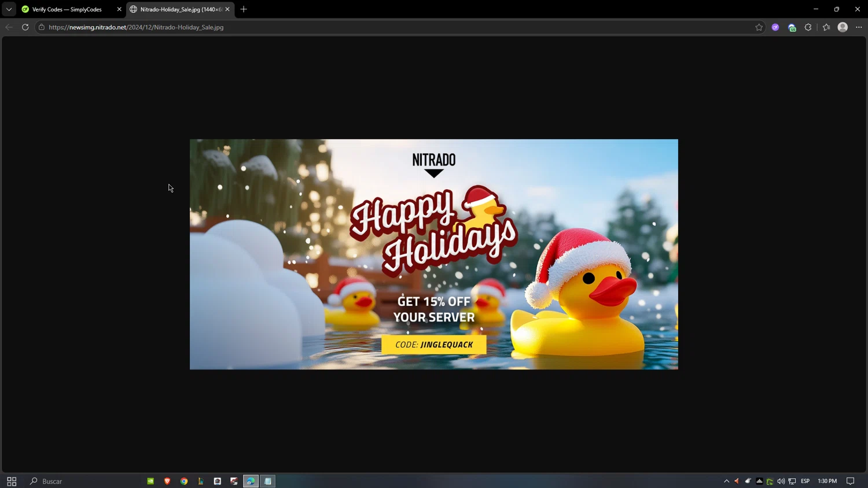Minimize the browser window
This screenshot has width=868, height=488.
[816, 9]
